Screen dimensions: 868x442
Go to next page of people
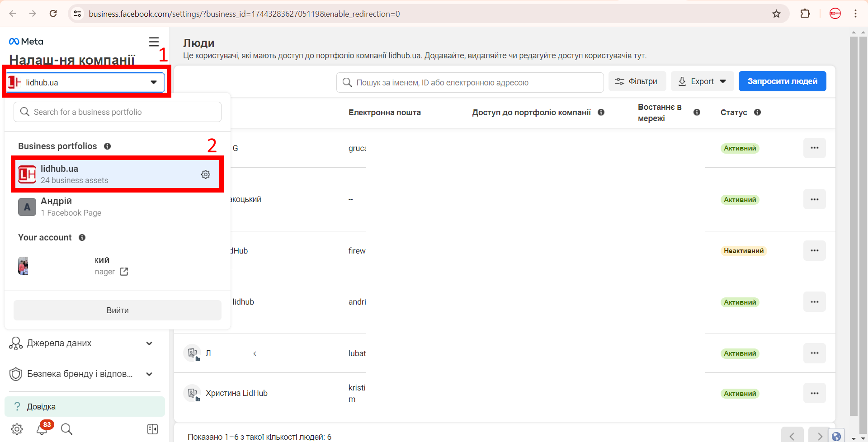819,436
